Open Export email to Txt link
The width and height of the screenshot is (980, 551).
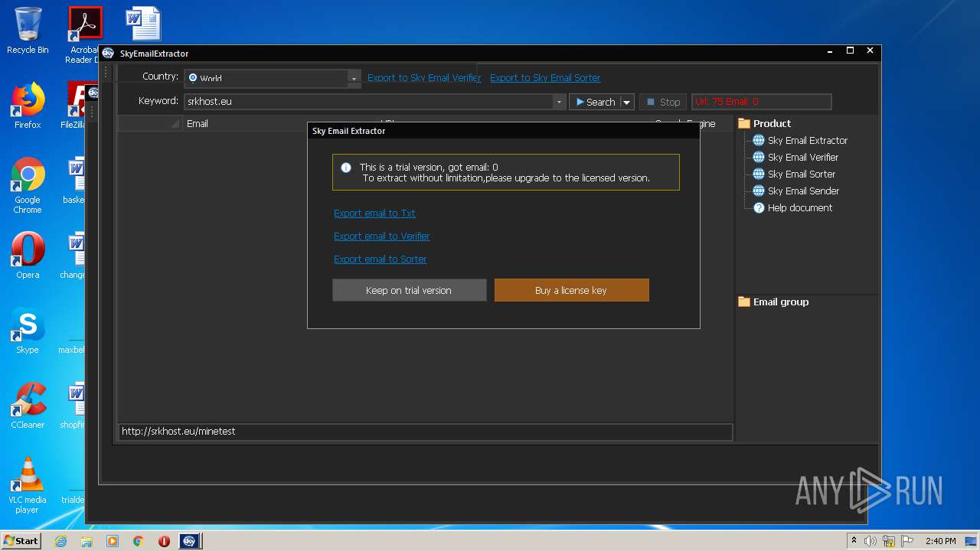(x=374, y=214)
